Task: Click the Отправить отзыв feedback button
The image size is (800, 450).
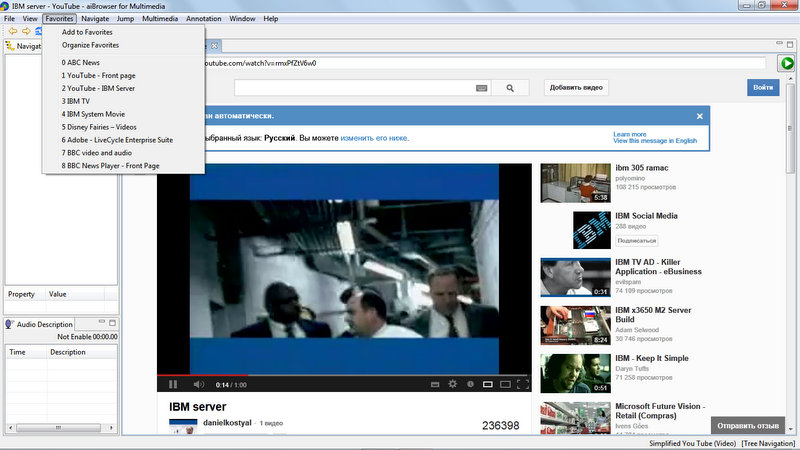Action: [x=748, y=426]
